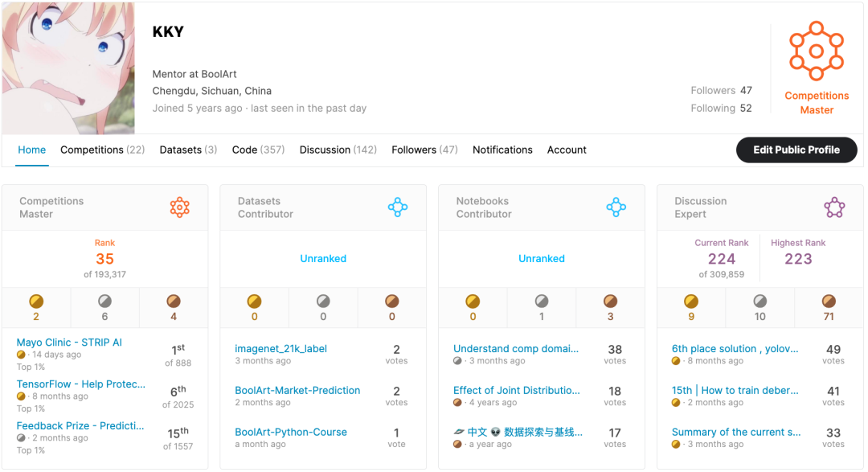Click the '38 votes' count on Understand comp
868x472 pixels.
[x=615, y=355]
